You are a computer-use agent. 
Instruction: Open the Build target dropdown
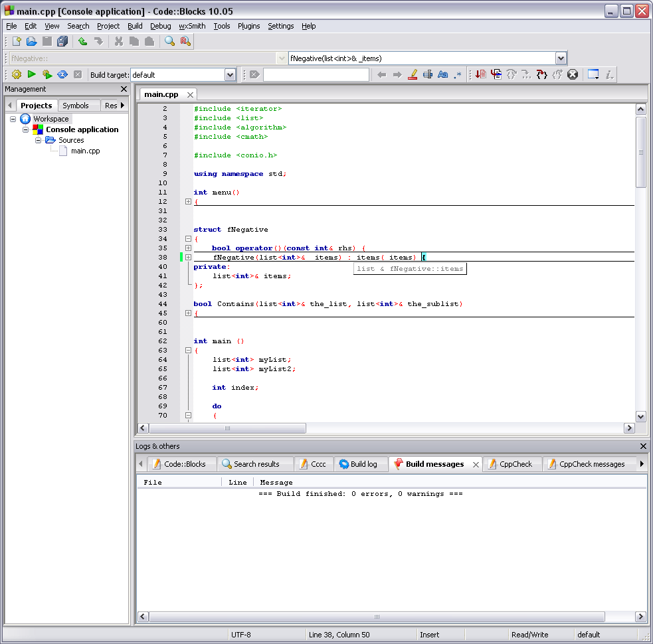pyautogui.click(x=230, y=75)
